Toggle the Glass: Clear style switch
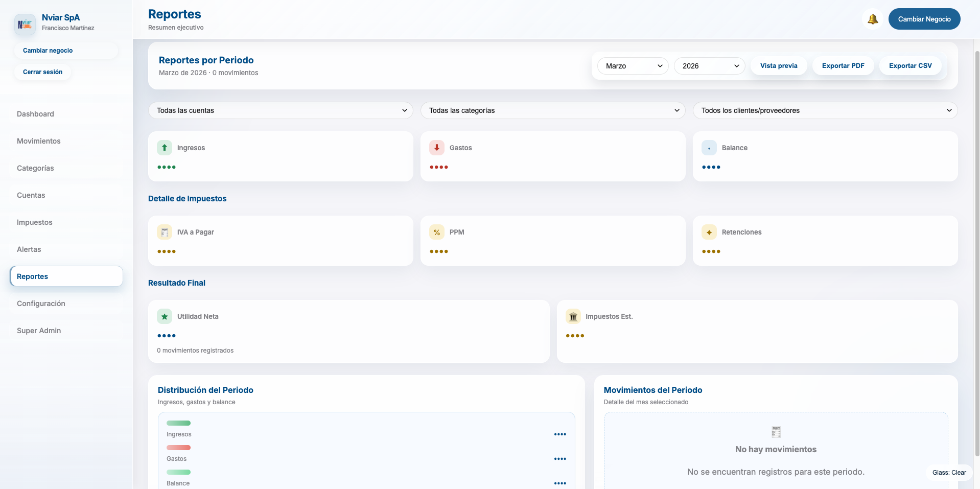This screenshot has width=980, height=489. (949, 473)
